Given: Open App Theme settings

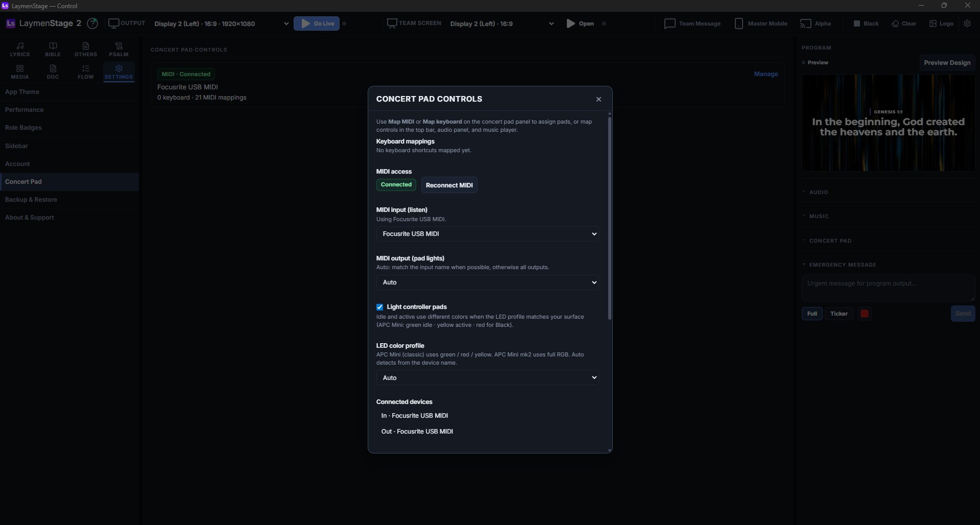Looking at the screenshot, I should tap(69, 92).
